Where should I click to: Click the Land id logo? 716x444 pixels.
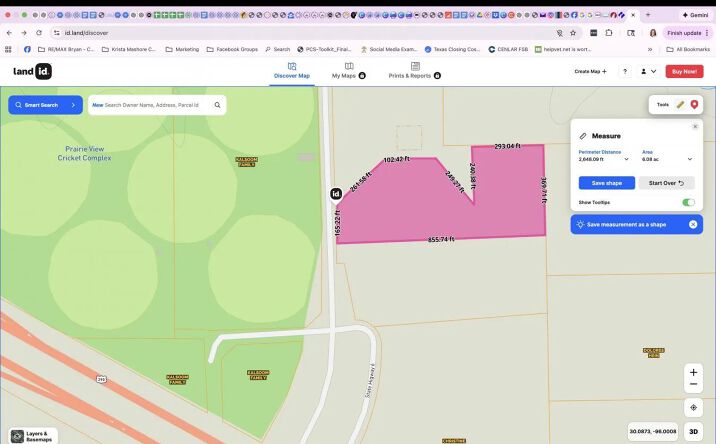(x=32, y=71)
